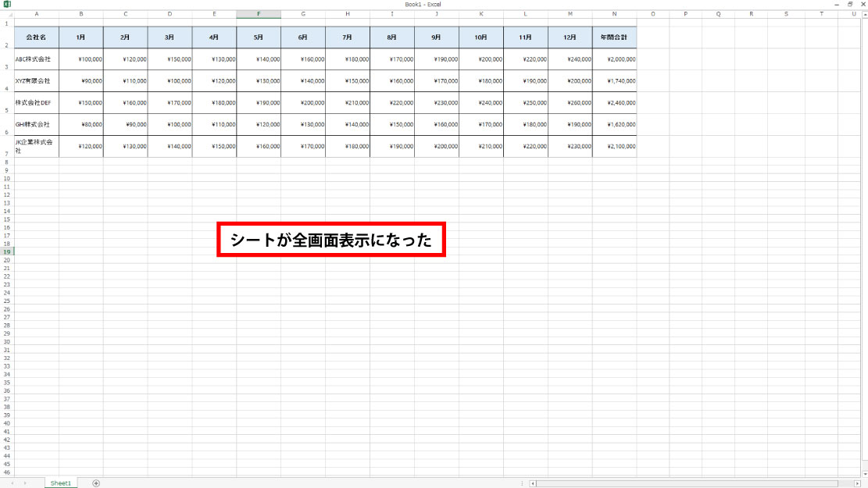The height and width of the screenshot is (488, 868).
Task: Select column F header
Action: point(259,14)
